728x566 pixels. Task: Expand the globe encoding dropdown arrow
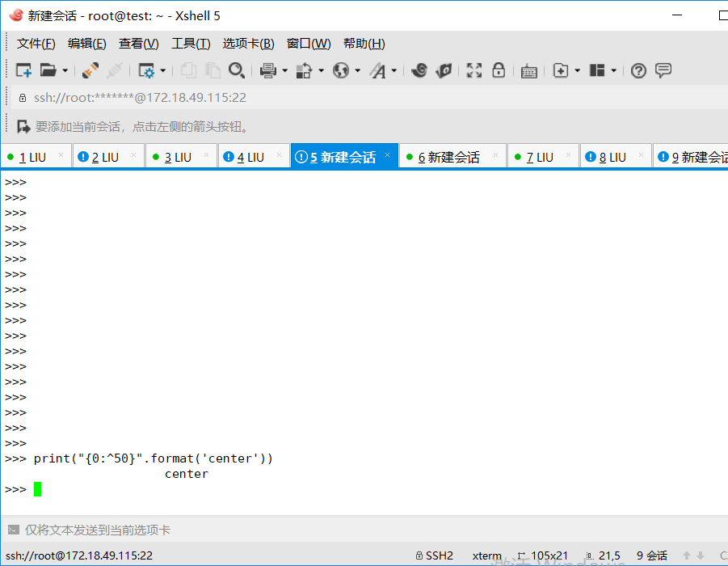357,70
